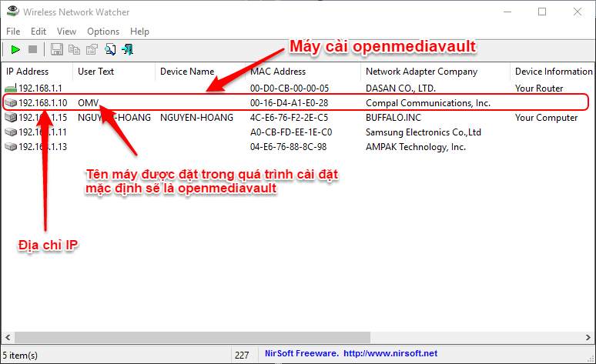Viewport: 596px width, 364px height.
Task: Open the View menu
Action: [66, 32]
